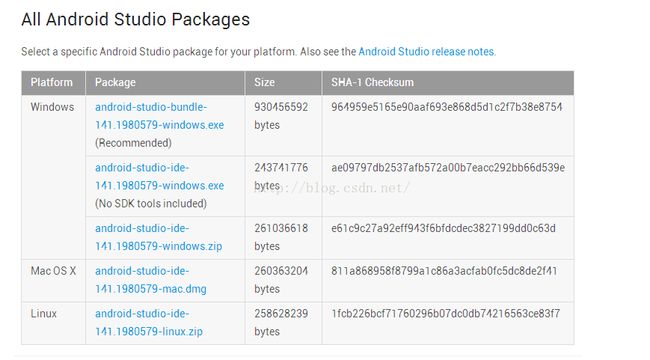Download android-studio-ide-141.1980579-mac.dmg for Mac
650x360 pixels.
pyautogui.click(x=150, y=280)
